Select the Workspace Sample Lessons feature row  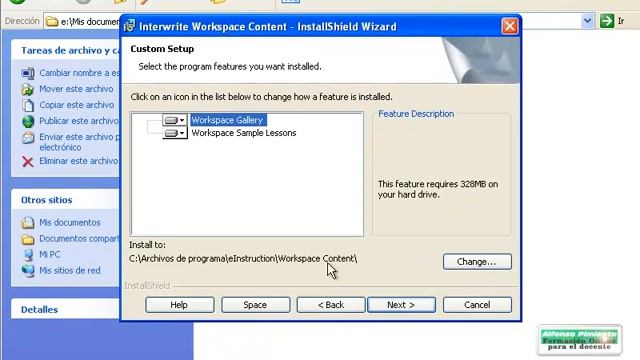tap(244, 133)
